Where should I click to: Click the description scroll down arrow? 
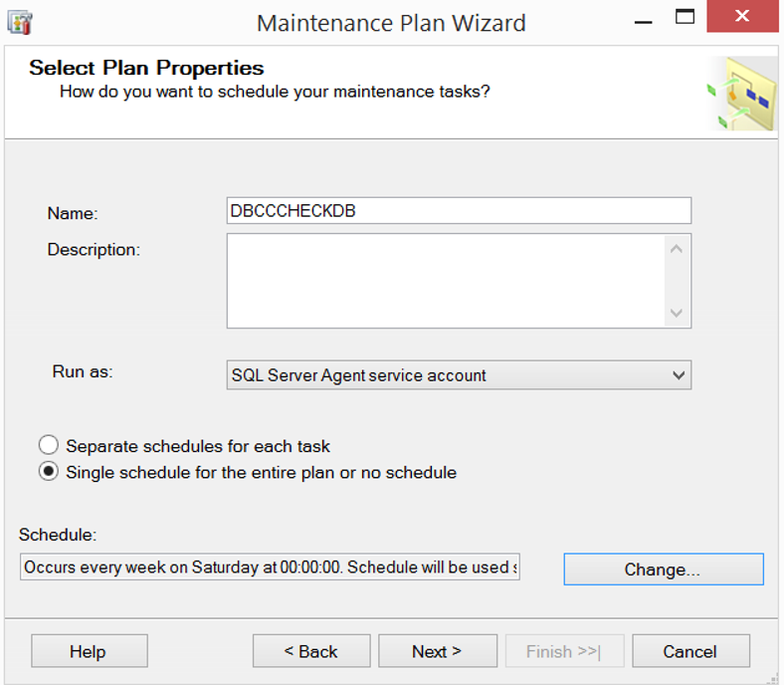[x=677, y=314]
